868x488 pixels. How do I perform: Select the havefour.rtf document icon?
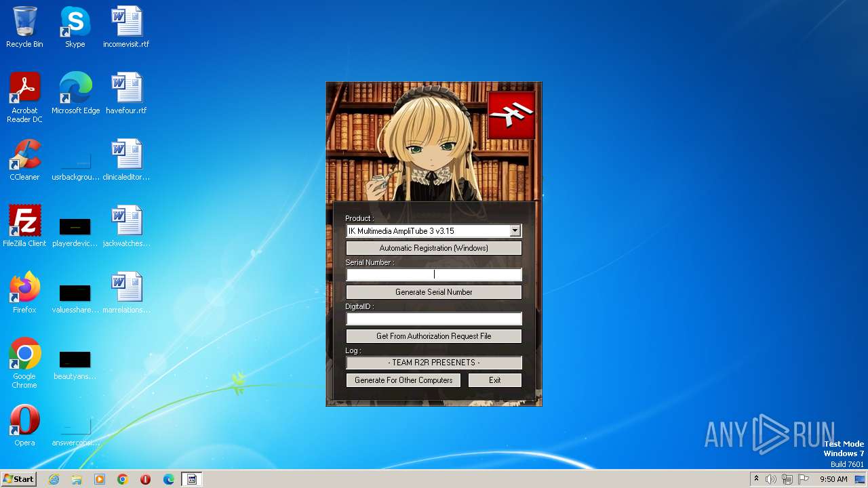click(126, 94)
